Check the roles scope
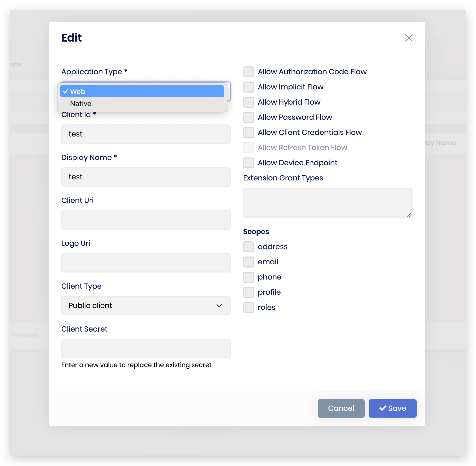 click(x=248, y=307)
